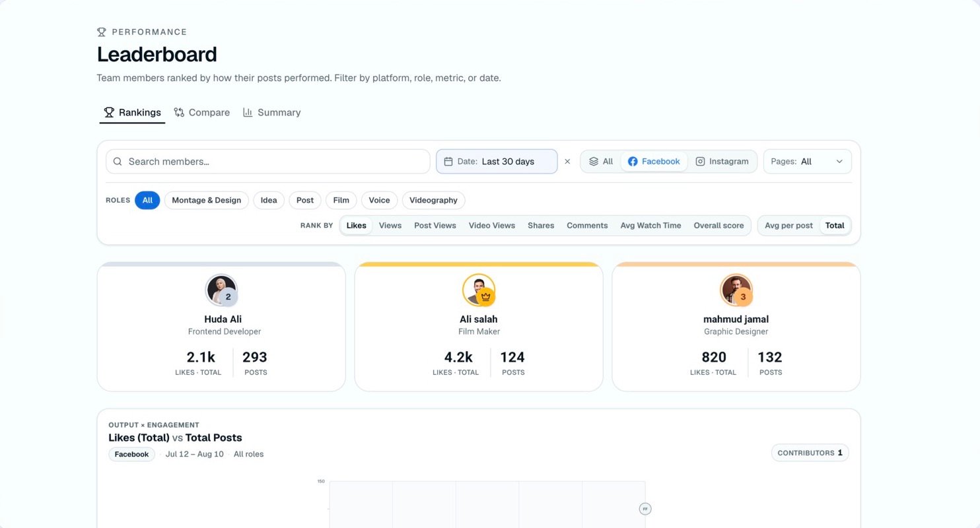Rank by Overall score
Image resolution: width=980 pixels, height=528 pixels.
[x=718, y=226]
